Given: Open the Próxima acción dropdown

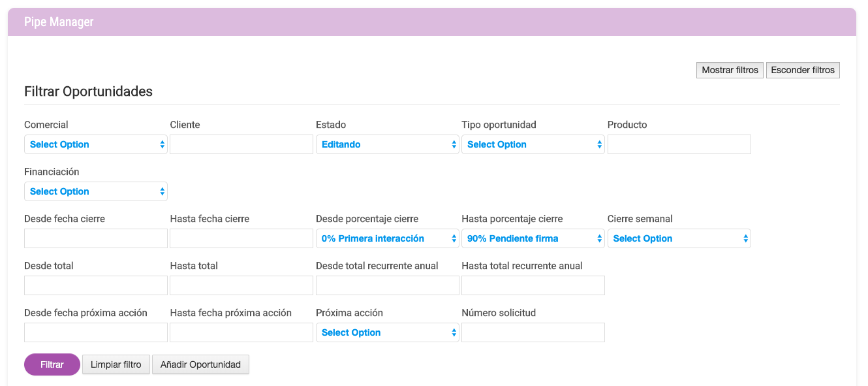Looking at the screenshot, I should click(388, 332).
